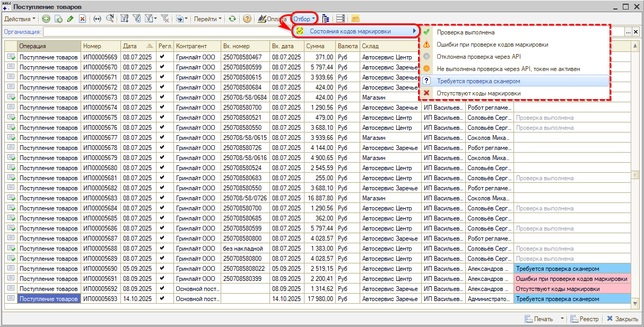644x327 pixels.
Task: Click the crossed-out funnel disable filter icon
Action: [165, 19]
